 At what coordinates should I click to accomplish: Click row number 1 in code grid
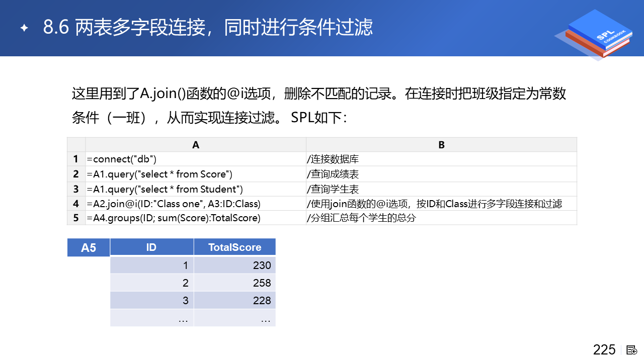pyautogui.click(x=76, y=159)
